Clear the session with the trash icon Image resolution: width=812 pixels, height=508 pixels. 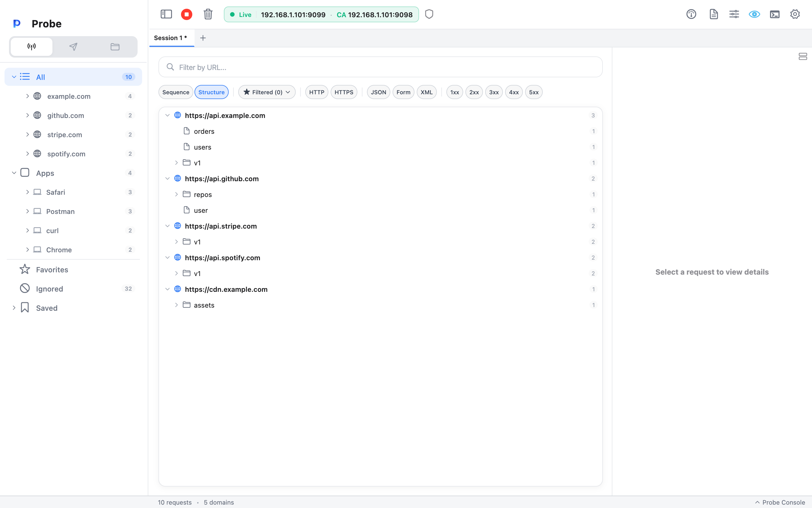(208, 14)
